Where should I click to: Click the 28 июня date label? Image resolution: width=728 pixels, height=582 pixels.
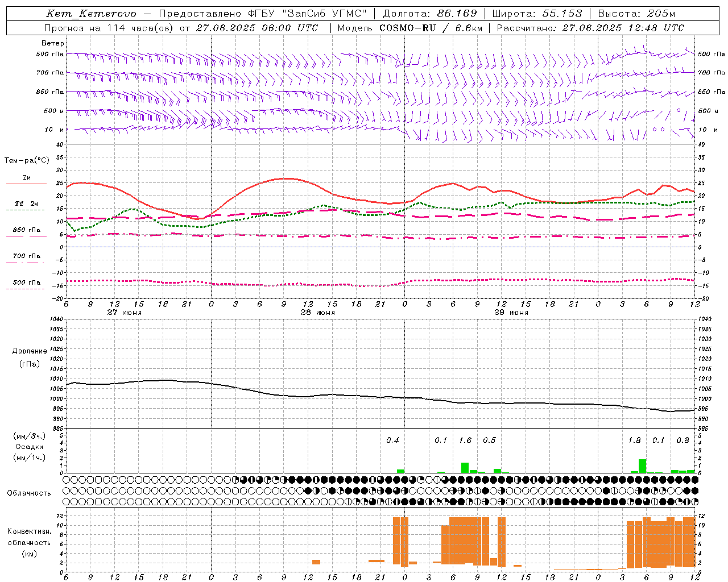click(x=318, y=312)
